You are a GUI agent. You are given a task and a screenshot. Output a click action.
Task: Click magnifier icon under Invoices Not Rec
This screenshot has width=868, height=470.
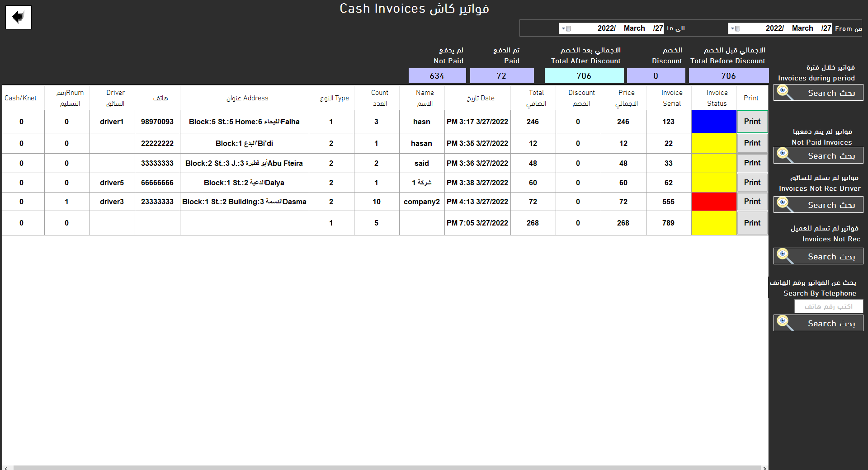[x=785, y=256]
